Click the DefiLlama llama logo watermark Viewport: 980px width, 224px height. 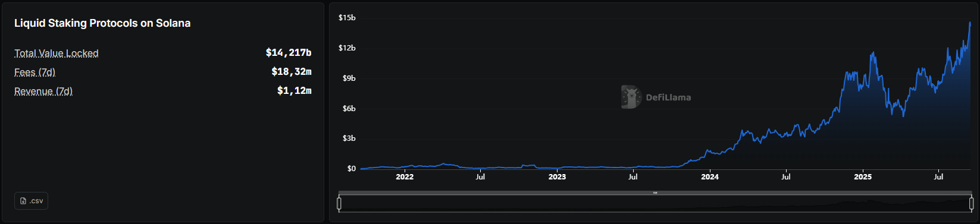(x=631, y=97)
